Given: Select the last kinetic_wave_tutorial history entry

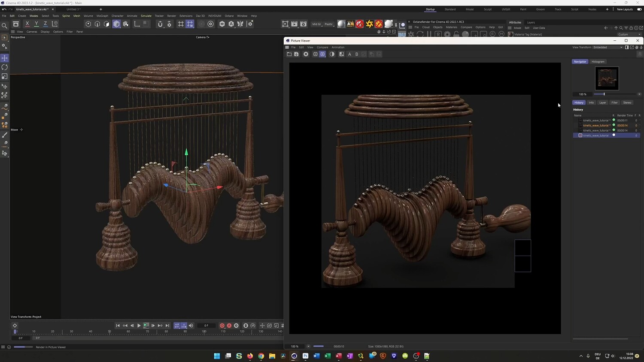Looking at the screenshot, I should [606, 136].
